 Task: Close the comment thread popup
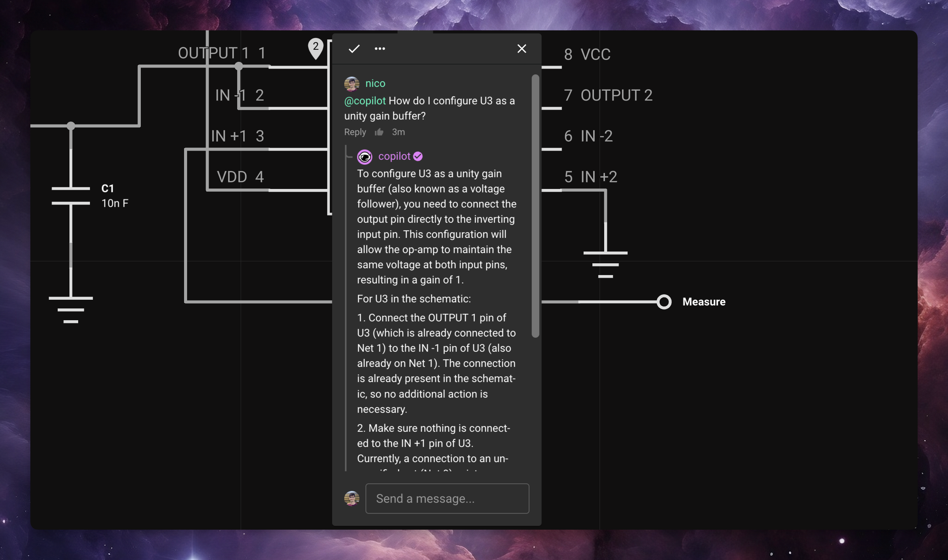(521, 49)
